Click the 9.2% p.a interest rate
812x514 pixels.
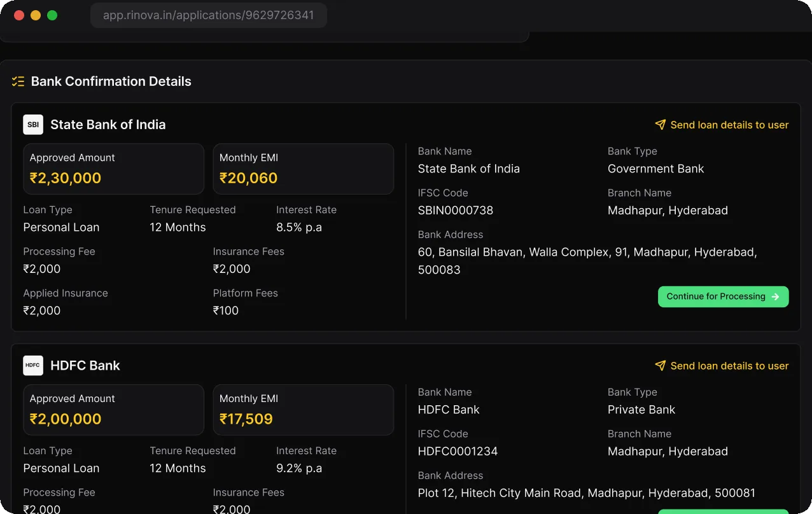tap(299, 468)
